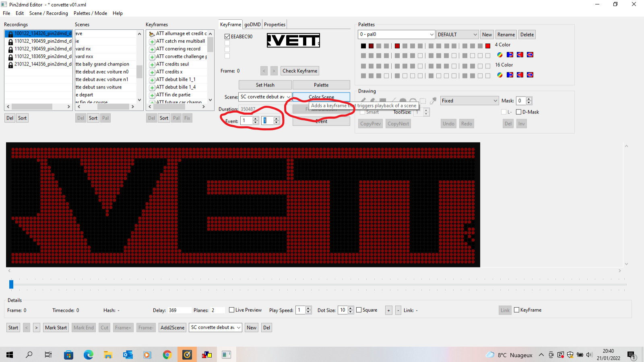Switch to the goDMD tab

252,25
